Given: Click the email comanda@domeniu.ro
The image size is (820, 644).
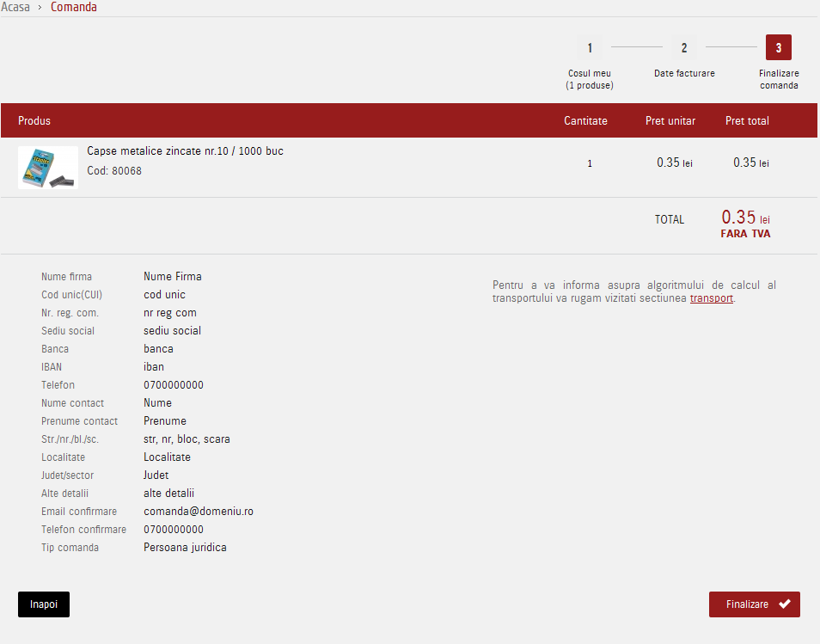Looking at the screenshot, I should tap(199, 512).
